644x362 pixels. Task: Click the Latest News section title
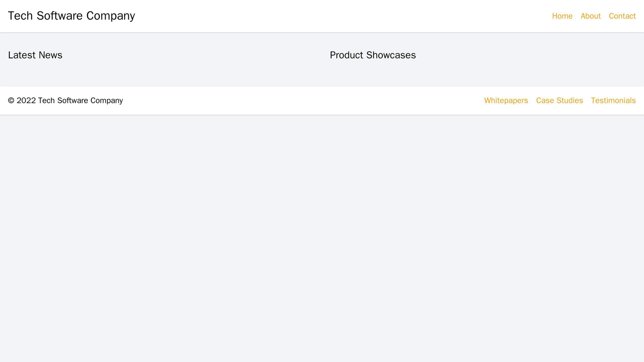click(x=35, y=55)
